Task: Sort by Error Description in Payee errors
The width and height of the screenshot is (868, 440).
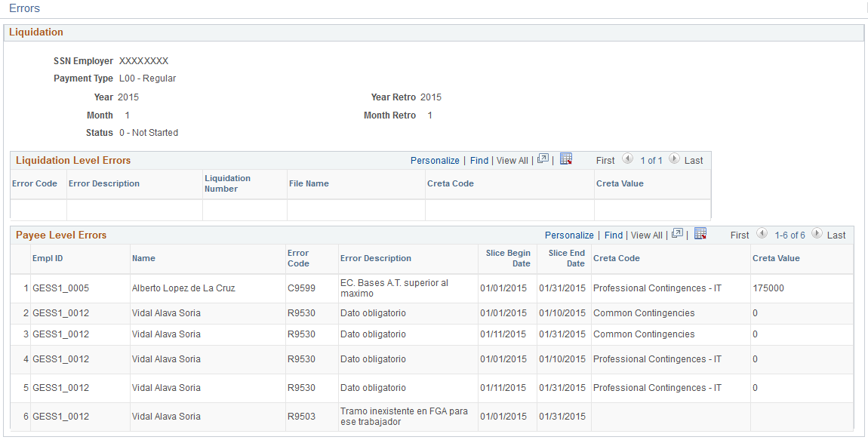Action: pyautogui.click(x=376, y=258)
